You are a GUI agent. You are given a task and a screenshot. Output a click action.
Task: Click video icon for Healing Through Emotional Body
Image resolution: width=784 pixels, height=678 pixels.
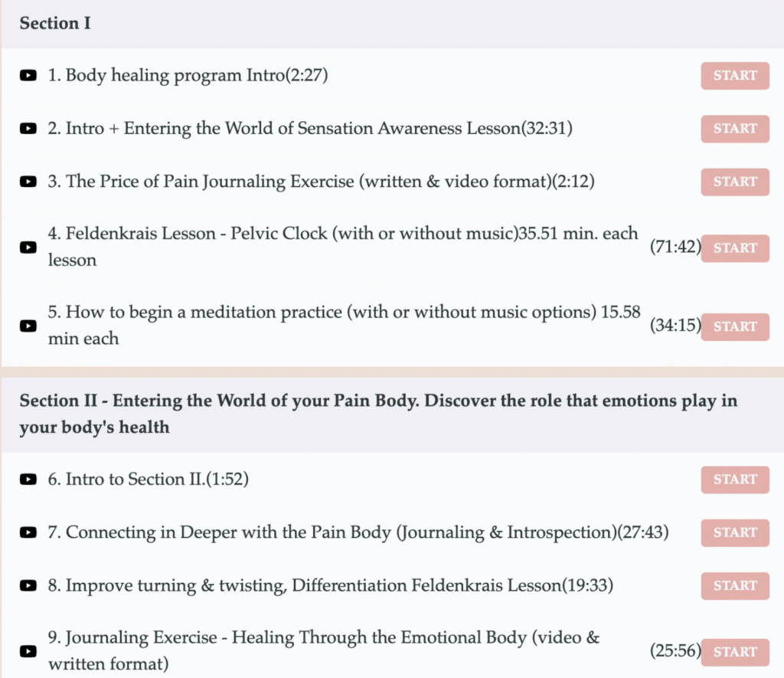[28, 651]
